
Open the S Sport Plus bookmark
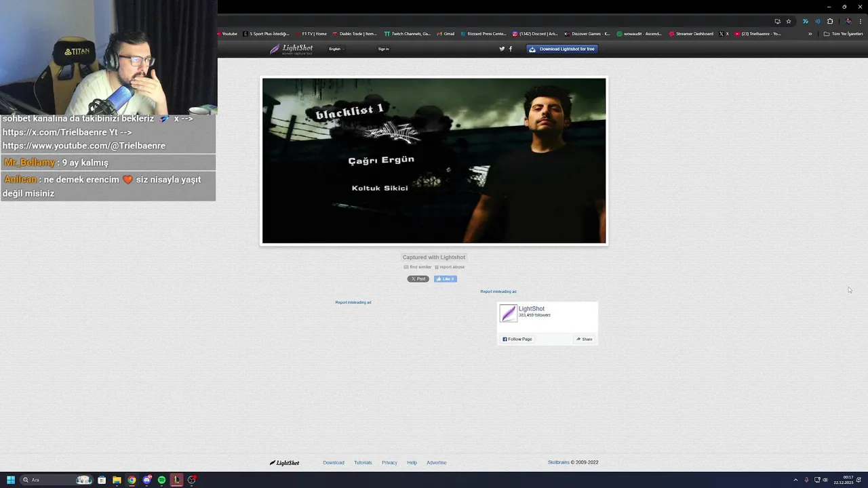click(x=267, y=34)
